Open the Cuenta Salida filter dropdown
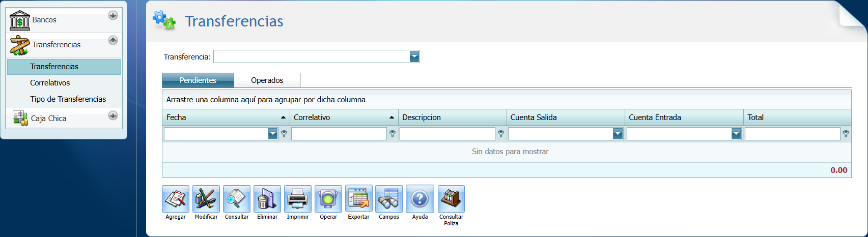 pyautogui.click(x=618, y=134)
